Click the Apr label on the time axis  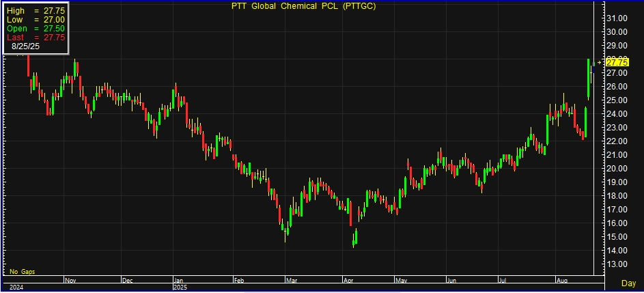tap(348, 280)
